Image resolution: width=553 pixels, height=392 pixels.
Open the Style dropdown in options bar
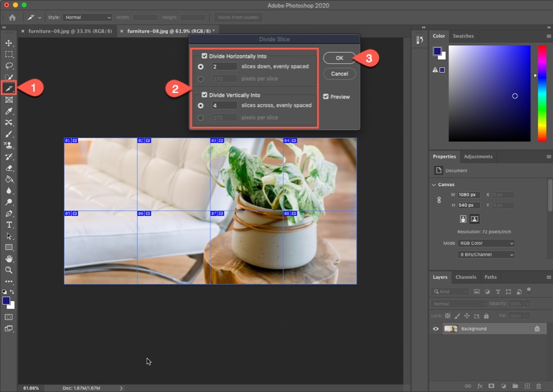88,17
